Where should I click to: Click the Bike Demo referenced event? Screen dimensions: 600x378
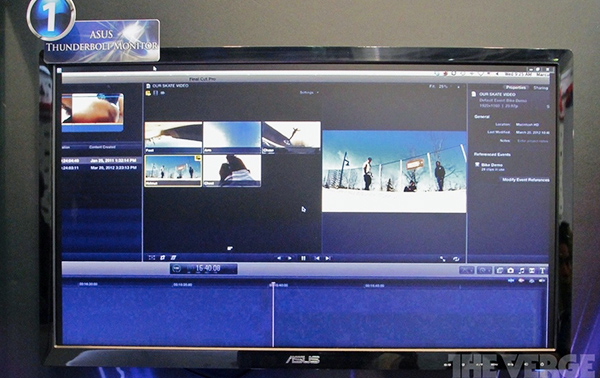pos(492,165)
